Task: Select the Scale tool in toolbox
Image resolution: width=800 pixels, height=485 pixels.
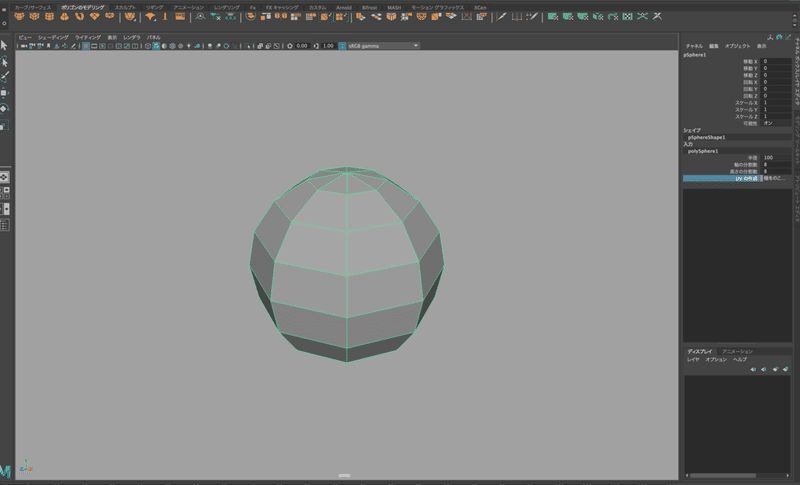Action: coord(4,124)
